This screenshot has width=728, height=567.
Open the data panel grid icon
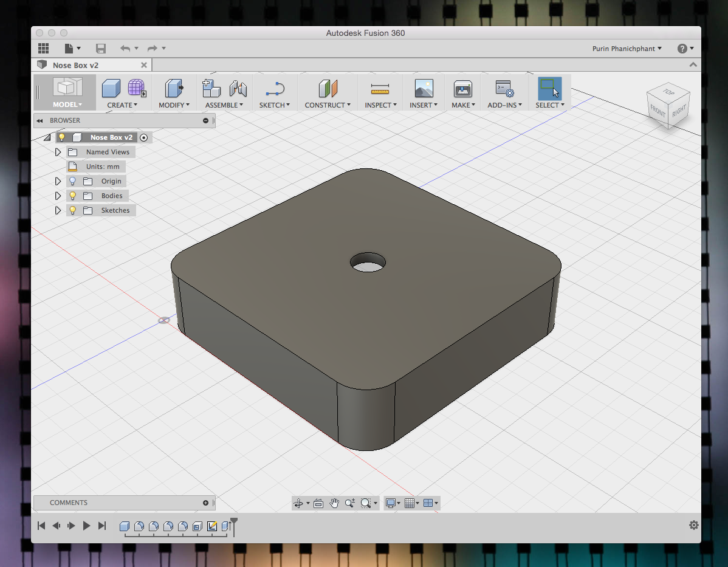point(43,48)
